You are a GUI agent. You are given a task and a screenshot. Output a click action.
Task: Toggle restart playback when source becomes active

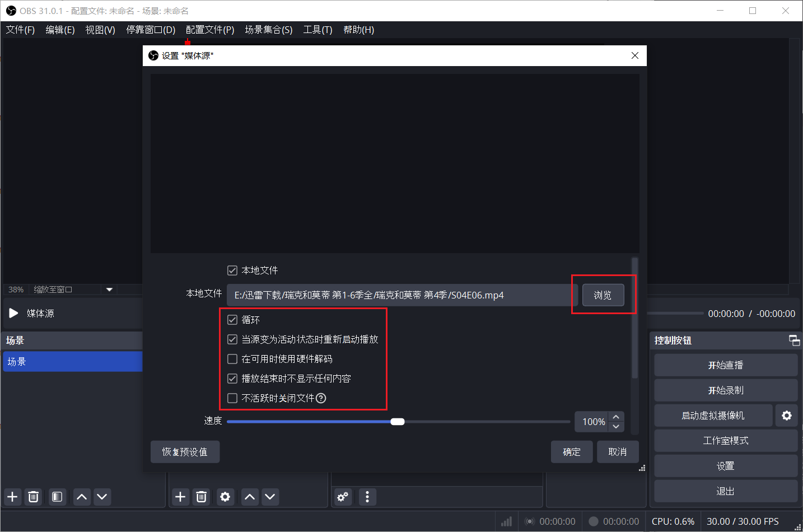[232, 339]
